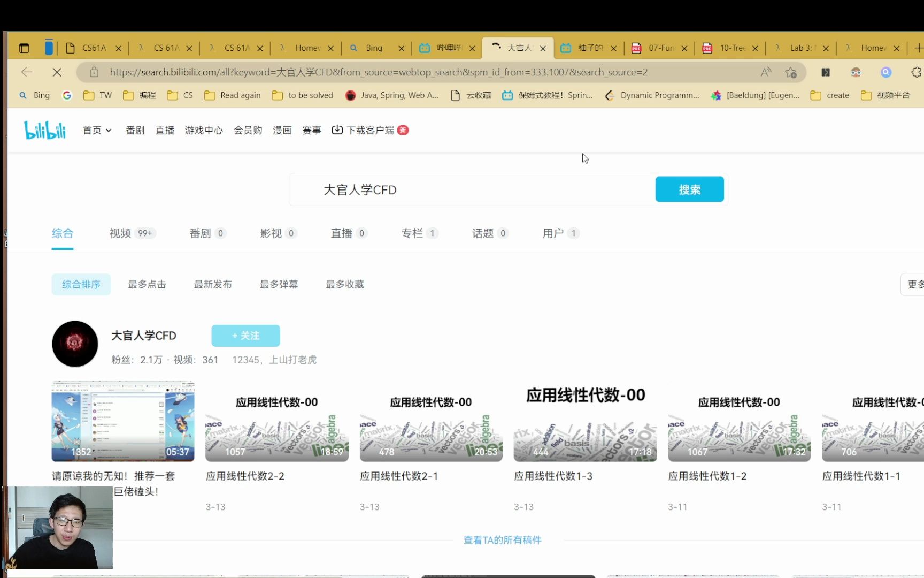Open the Read again bookmarks folder
This screenshot has height=578, width=924.
click(233, 95)
